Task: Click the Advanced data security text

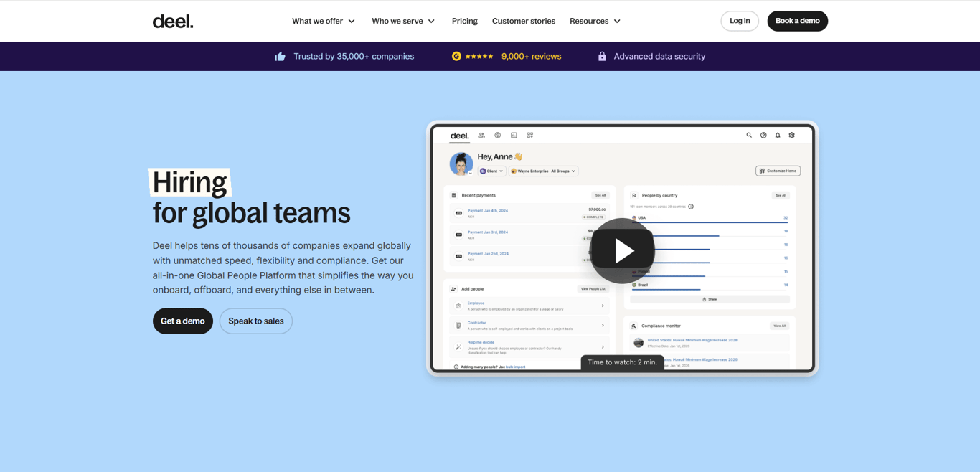Action: click(x=659, y=56)
